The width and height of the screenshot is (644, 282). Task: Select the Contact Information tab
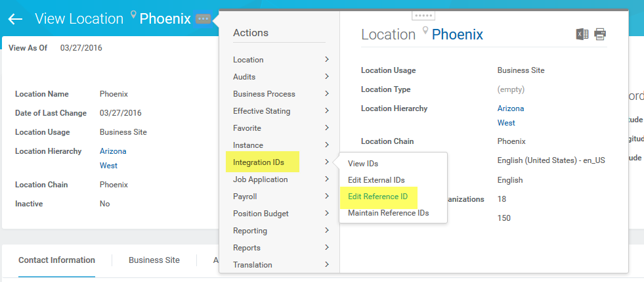(x=56, y=260)
